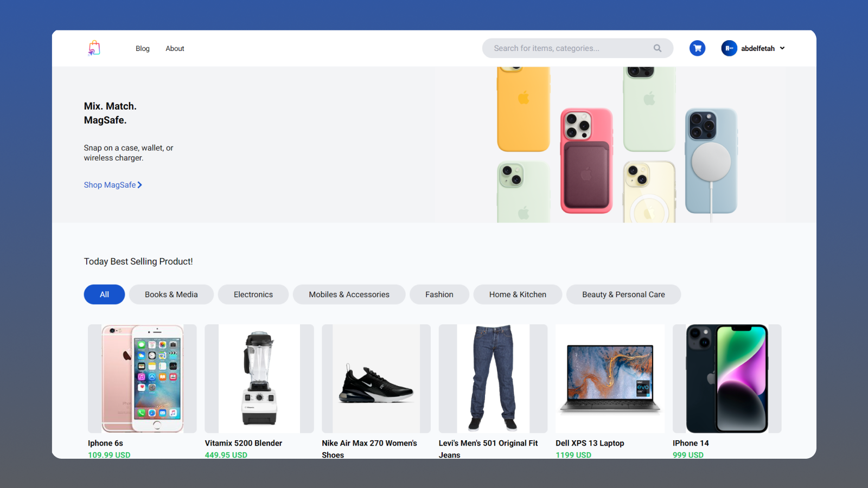Click the Today Best Selling Product! heading
Image resolution: width=868 pixels, height=488 pixels.
click(x=138, y=261)
